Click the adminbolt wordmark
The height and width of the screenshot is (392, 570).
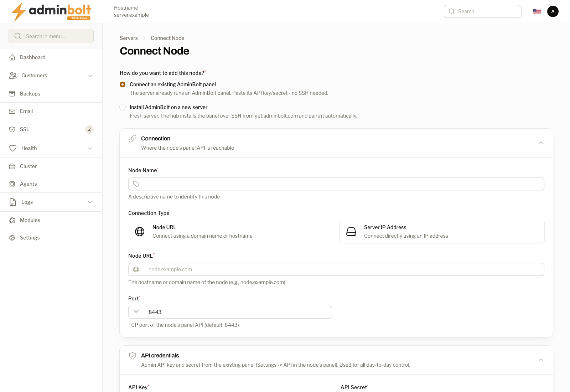pos(60,10)
